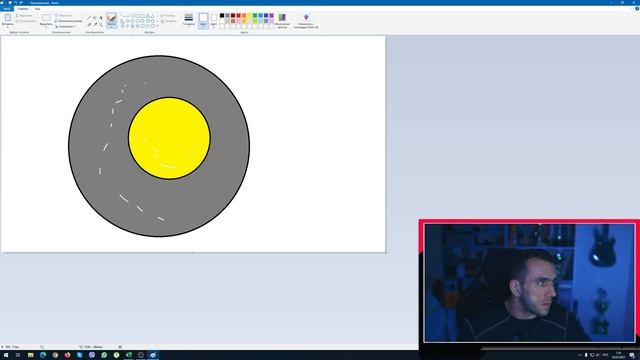
Task: Open the Select tool dropdown
Action: click(46, 20)
